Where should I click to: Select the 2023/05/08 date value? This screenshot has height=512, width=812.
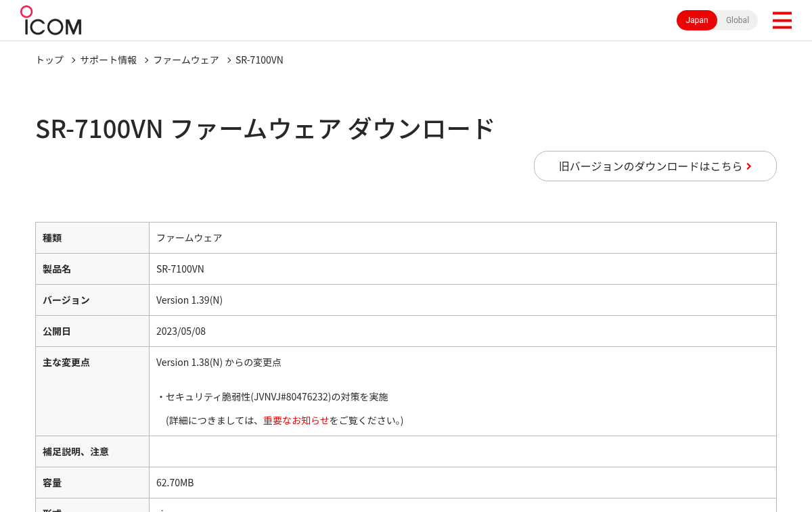pyautogui.click(x=181, y=331)
